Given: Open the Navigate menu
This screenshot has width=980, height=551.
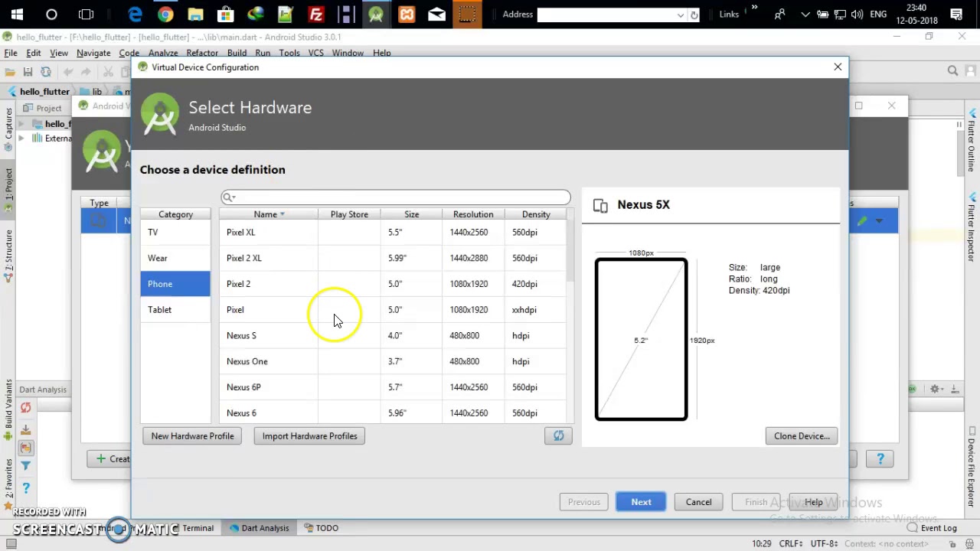Looking at the screenshot, I should [x=93, y=53].
